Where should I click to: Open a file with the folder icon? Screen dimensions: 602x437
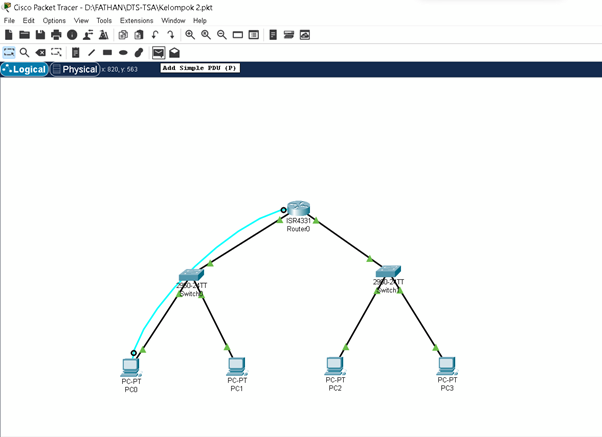pos(25,35)
